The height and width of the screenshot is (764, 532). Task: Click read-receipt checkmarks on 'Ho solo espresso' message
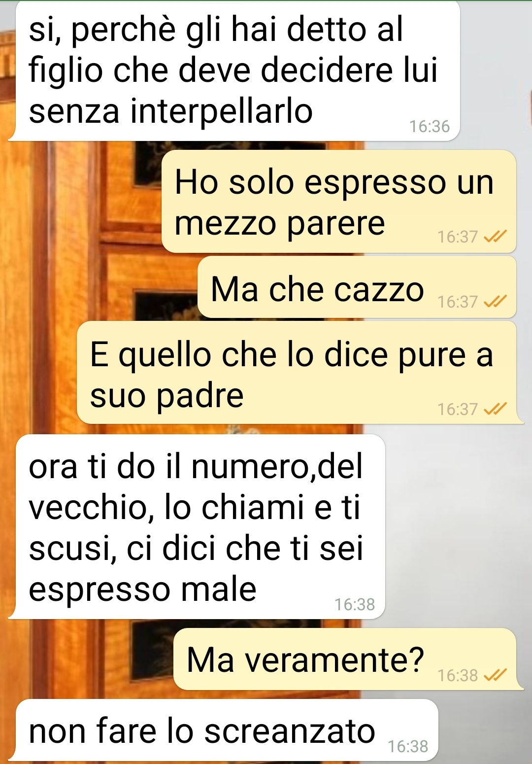(495, 238)
